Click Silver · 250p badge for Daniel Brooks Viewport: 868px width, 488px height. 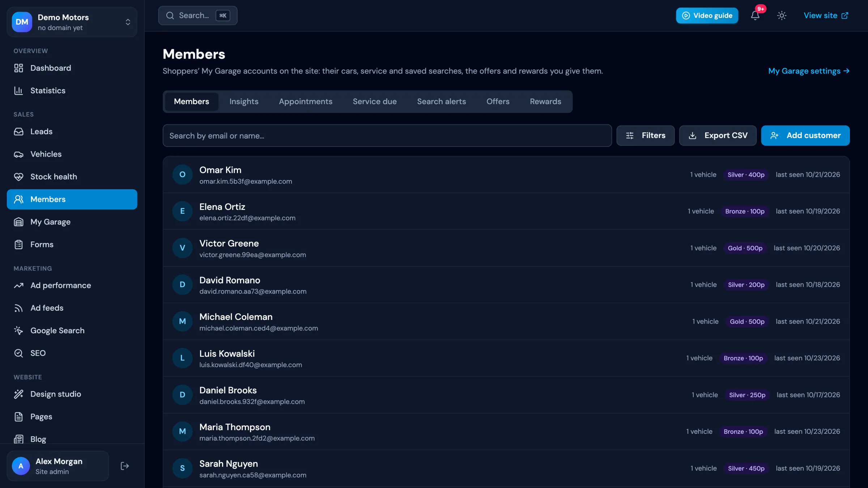(x=747, y=395)
